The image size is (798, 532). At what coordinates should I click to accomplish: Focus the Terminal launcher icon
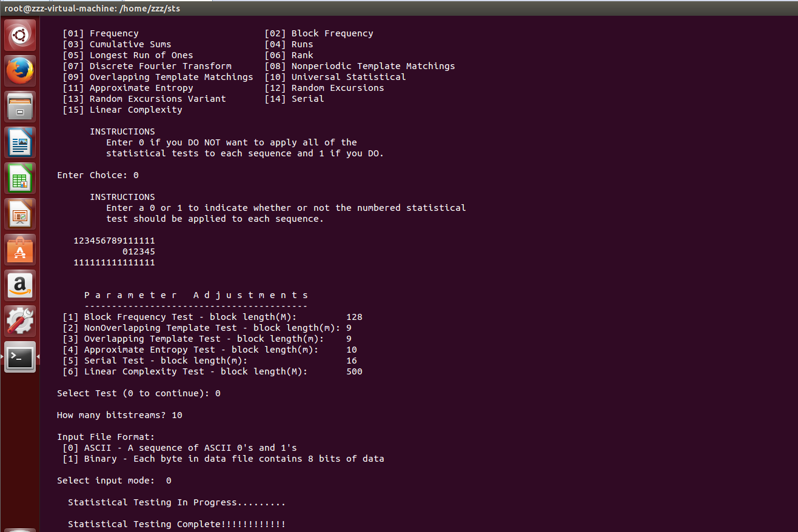pos(20,357)
